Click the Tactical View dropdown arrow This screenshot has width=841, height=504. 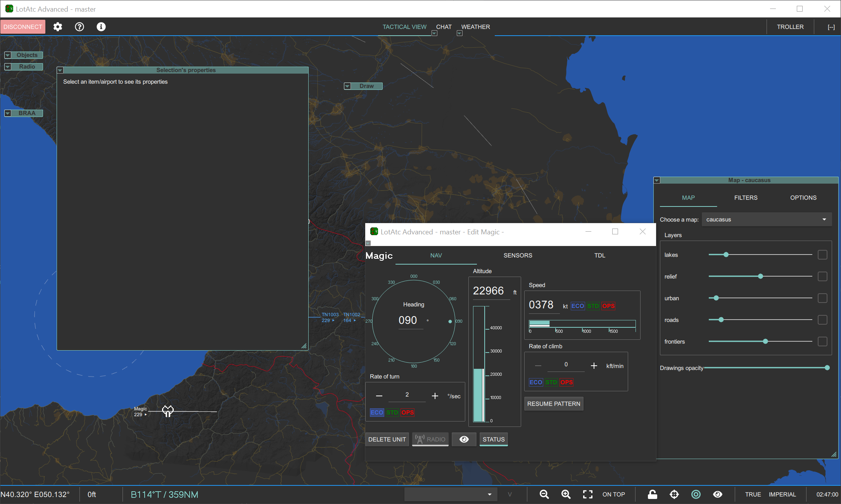(434, 33)
